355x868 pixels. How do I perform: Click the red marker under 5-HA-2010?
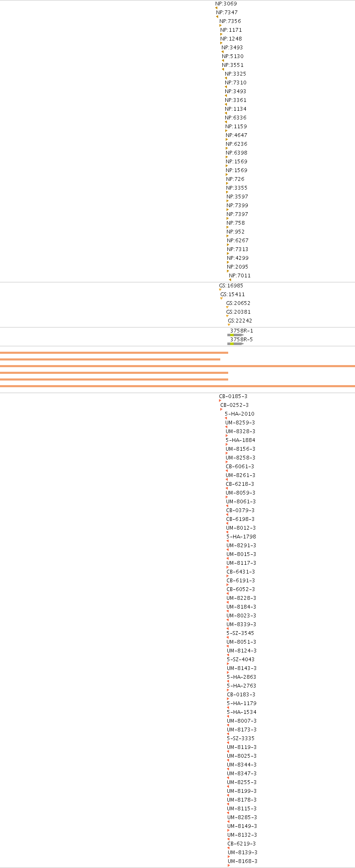click(226, 418)
